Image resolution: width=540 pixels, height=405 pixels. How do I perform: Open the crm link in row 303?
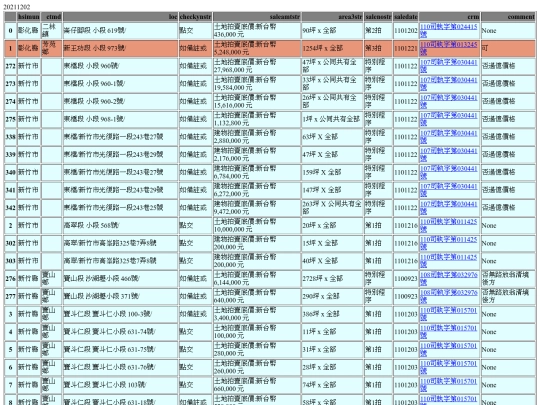point(449,261)
